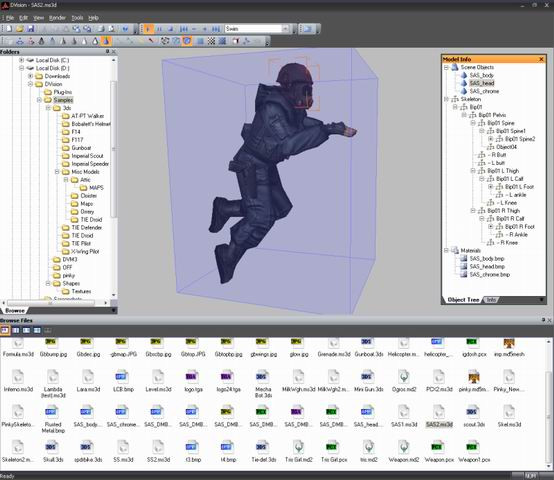This screenshot has height=480, width=554.
Task: Select the white outlined cone icon
Action: tap(95, 41)
